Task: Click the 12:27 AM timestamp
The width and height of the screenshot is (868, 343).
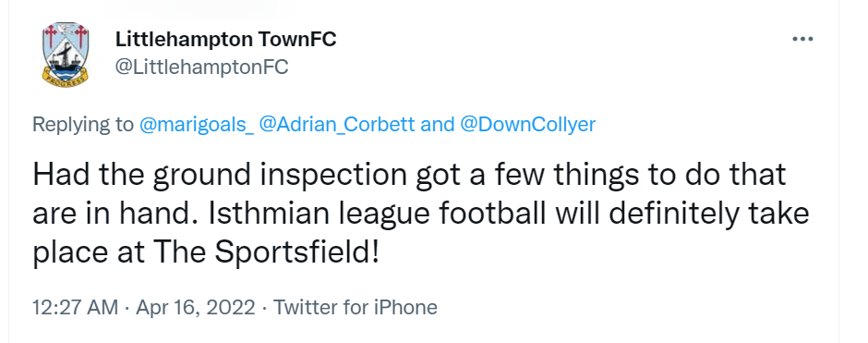Action: click(76, 307)
